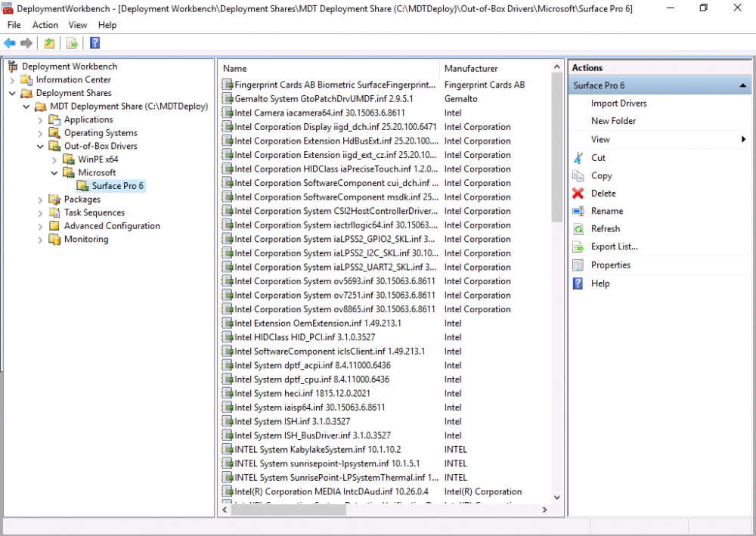Sort by the Manufacturer column header
Viewport: 756px width, 536px height.
click(x=494, y=69)
